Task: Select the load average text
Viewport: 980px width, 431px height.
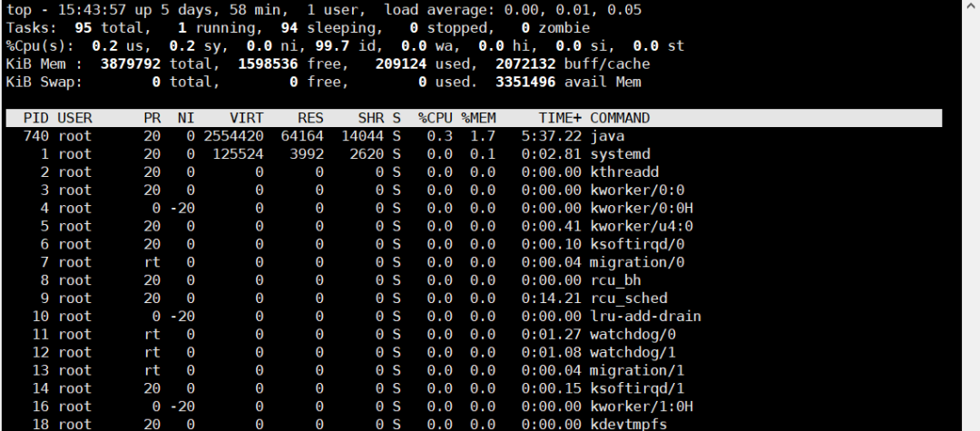Action: 513,10
